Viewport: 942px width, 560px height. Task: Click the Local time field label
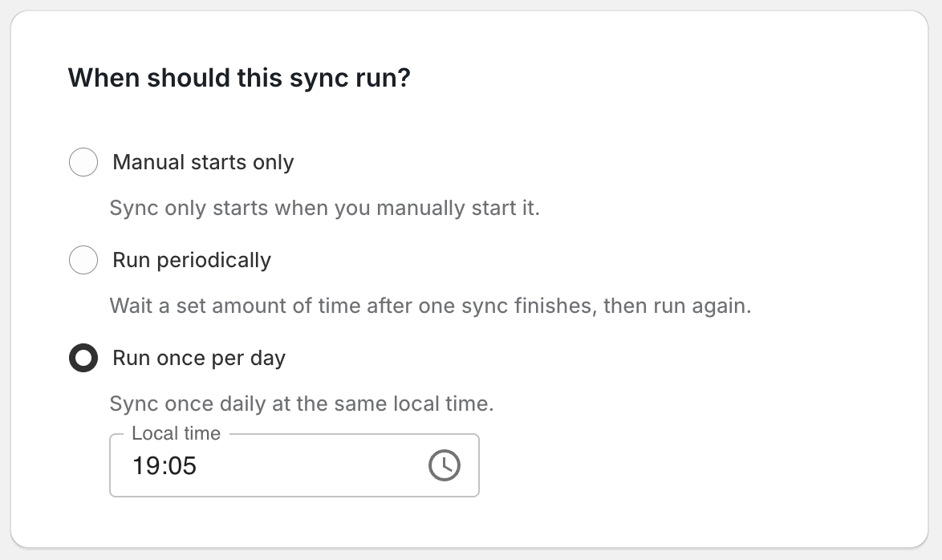[x=175, y=433]
